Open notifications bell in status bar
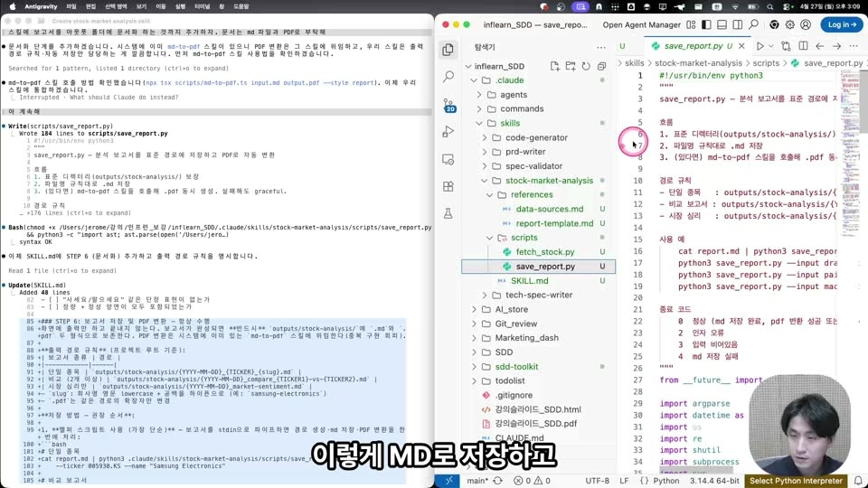 point(858,481)
